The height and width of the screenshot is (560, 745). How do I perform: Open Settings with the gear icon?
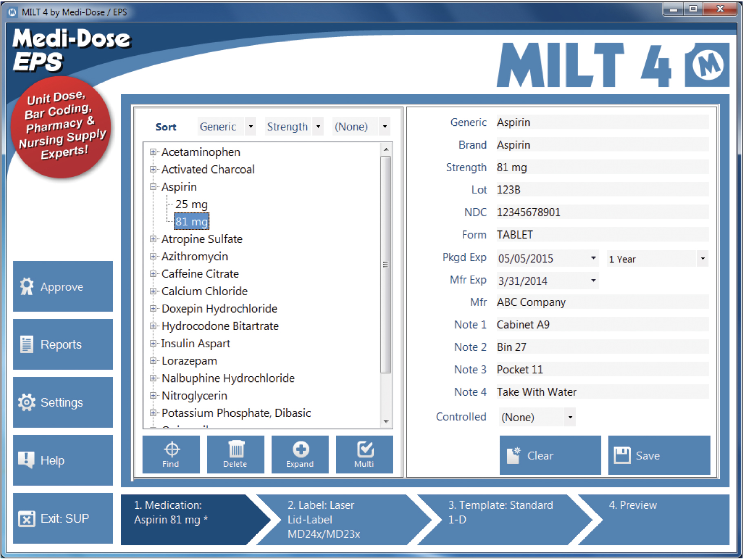click(63, 402)
